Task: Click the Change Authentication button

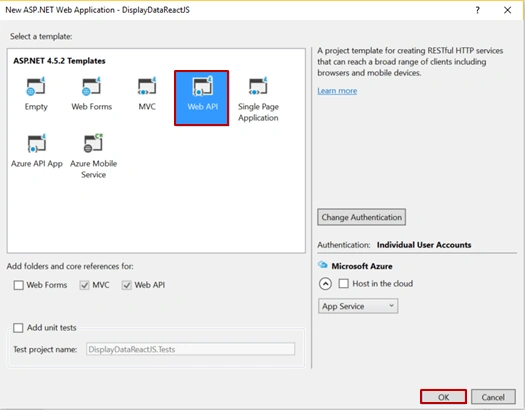Action: (x=362, y=217)
